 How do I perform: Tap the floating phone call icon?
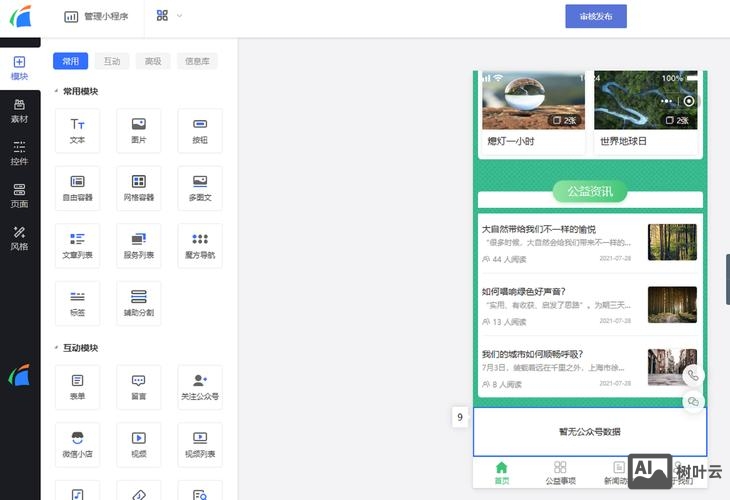point(693,375)
